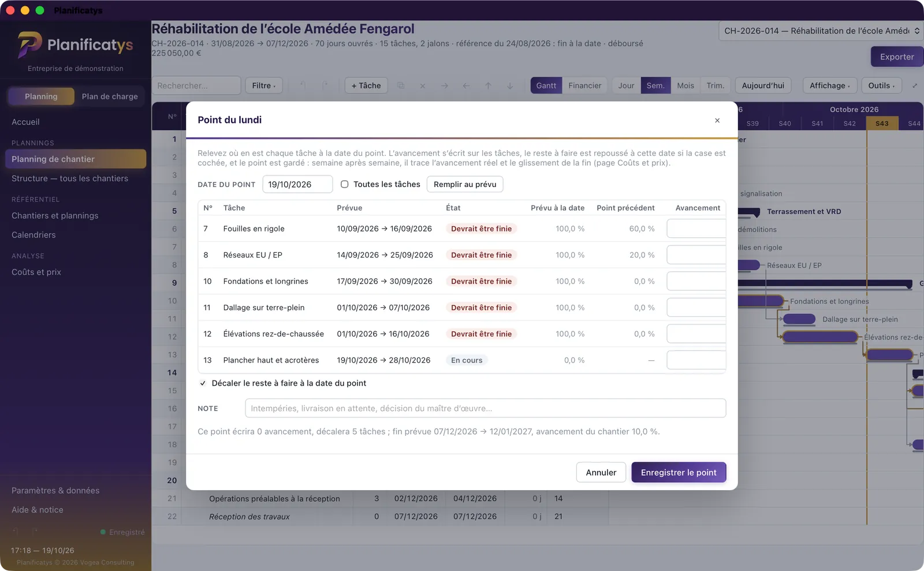Click the Date du point field

pos(297,184)
